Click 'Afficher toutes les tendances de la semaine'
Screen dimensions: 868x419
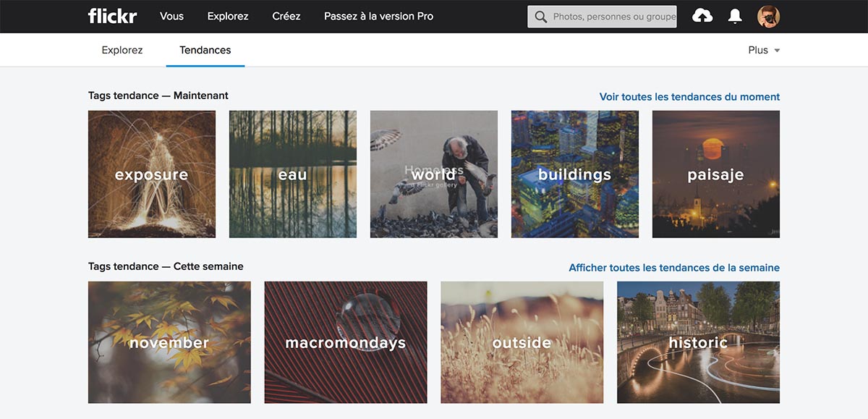click(x=674, y=267)
